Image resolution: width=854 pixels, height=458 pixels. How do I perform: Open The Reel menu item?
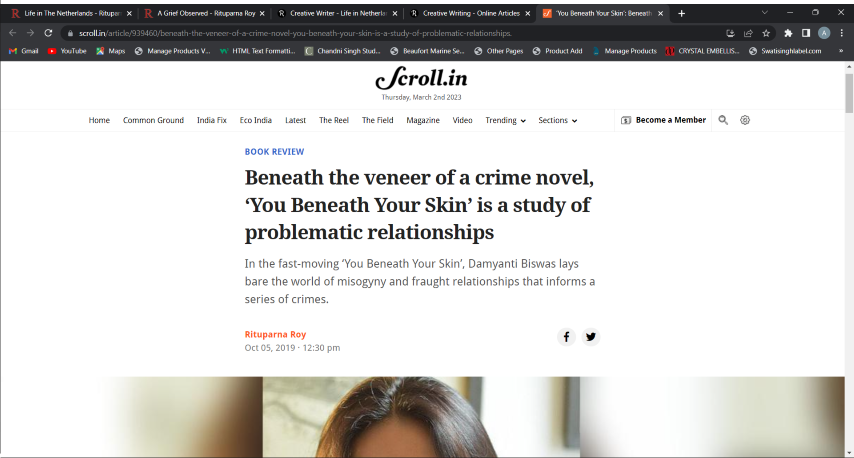[334, 120]
